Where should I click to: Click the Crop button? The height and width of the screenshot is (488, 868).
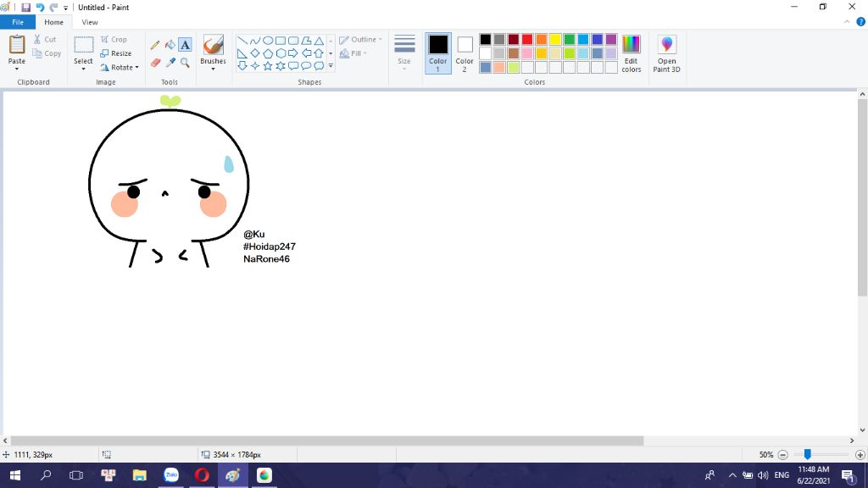(114, 40)
